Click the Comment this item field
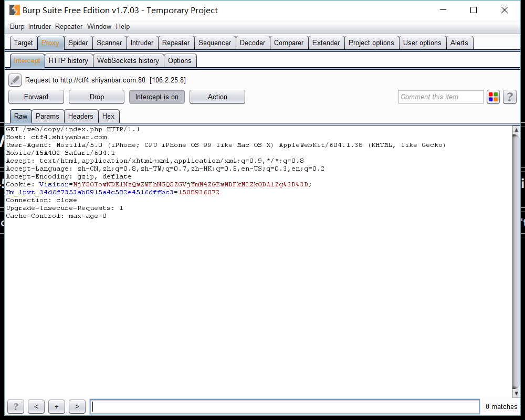525x420 pixels. pyautogui.click(x=440, y=97)
